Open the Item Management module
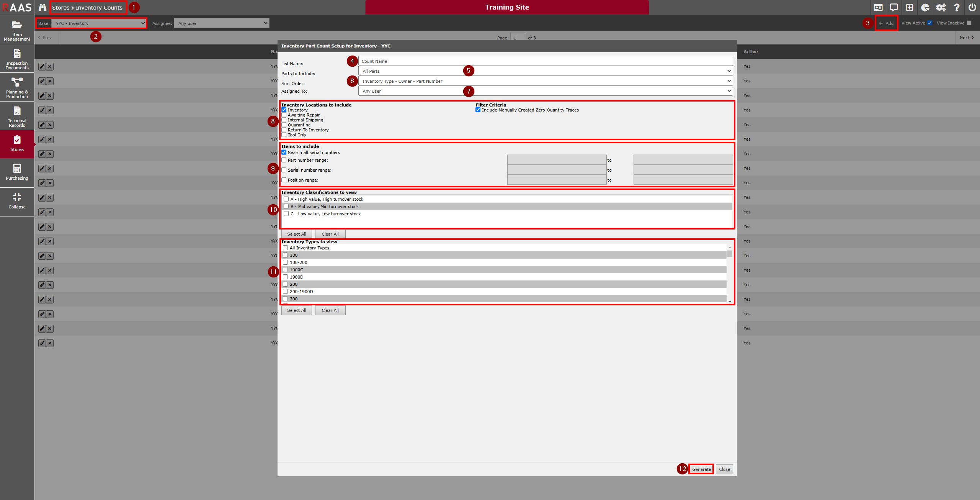Screen dimensions: 980x500 coord(17,30)
